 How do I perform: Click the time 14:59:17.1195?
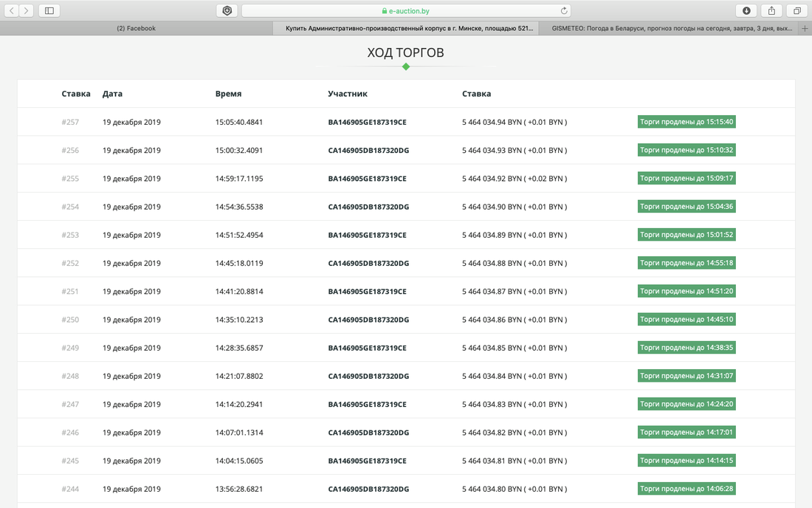coord(239,179)
